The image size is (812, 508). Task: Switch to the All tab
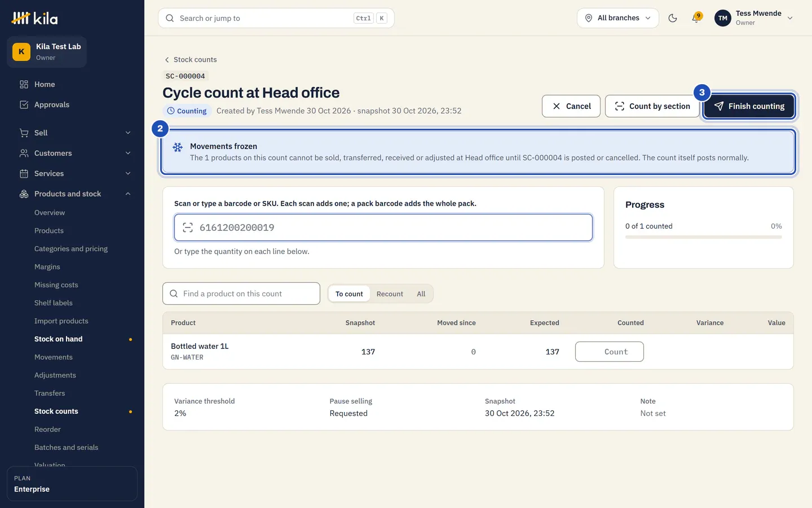pos(421,294)
